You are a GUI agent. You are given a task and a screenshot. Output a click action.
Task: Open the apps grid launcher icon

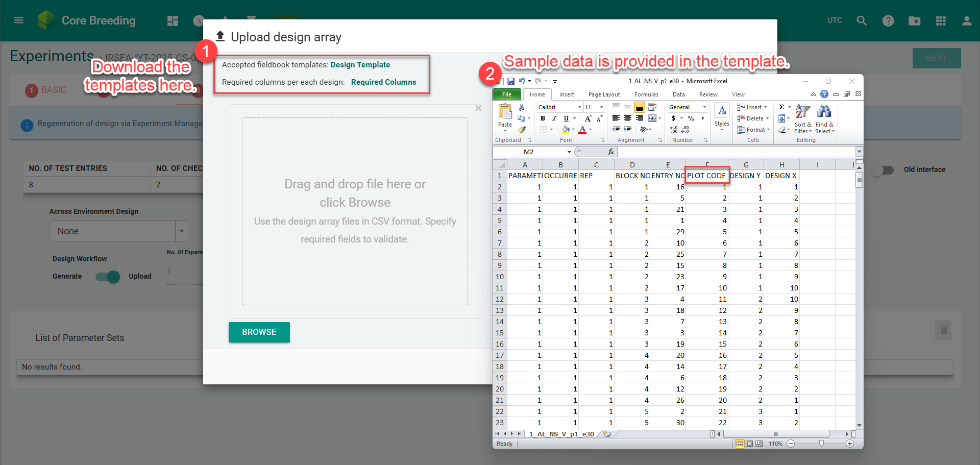[941, 21]
